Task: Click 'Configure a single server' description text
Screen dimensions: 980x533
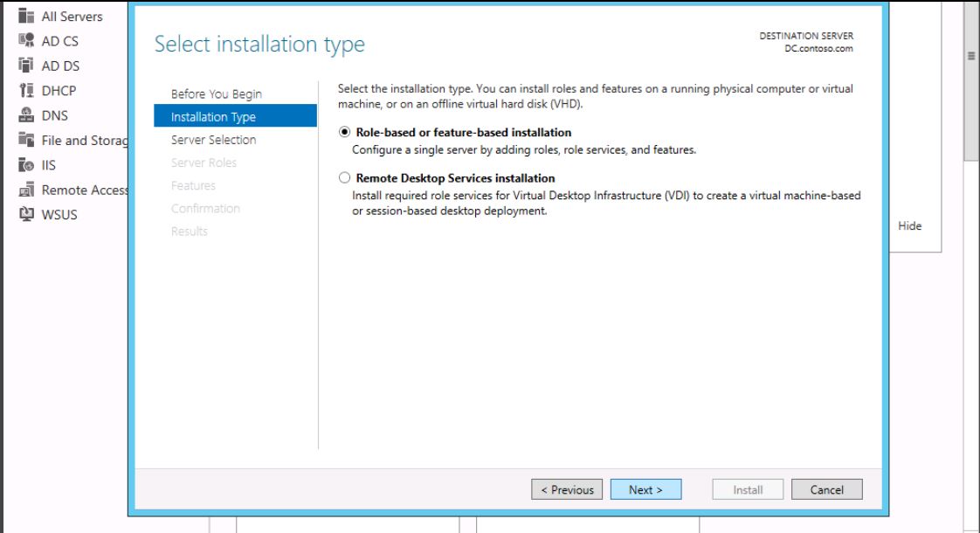Action: (524, 149)
